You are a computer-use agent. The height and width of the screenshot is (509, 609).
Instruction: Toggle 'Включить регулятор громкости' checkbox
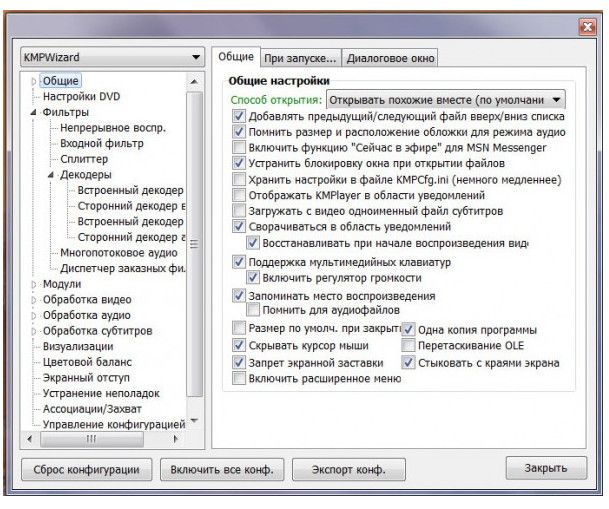point(253,278)
